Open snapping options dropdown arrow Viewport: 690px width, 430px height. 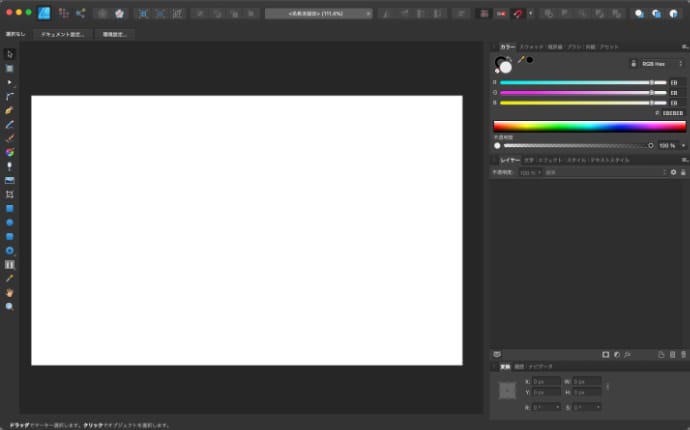pyautogui.click(x=530, y=14)
